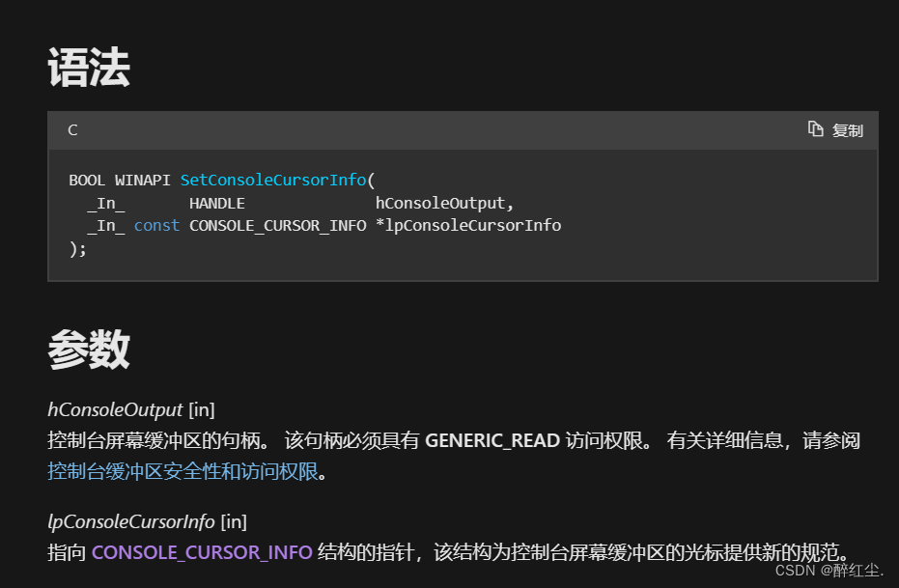The width and height of the screenshot is (899, 588).
Task: Click the italic hConsoleOutput [in] parameter term
Action: (x=131, y=409)
